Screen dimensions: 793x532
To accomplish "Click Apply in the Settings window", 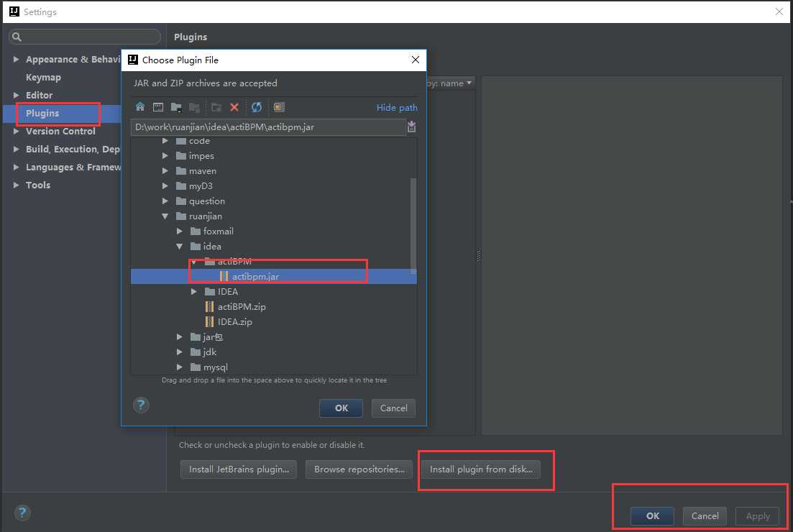I will 758,515.
